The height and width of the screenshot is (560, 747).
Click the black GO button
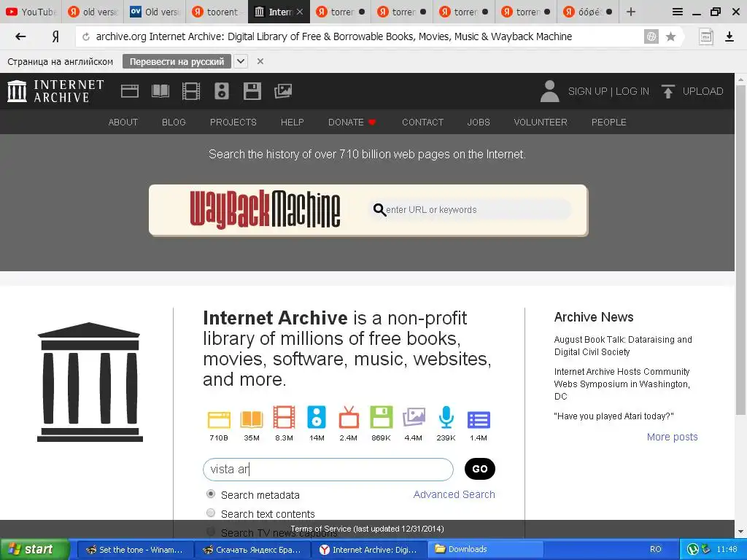pos(480,469)
